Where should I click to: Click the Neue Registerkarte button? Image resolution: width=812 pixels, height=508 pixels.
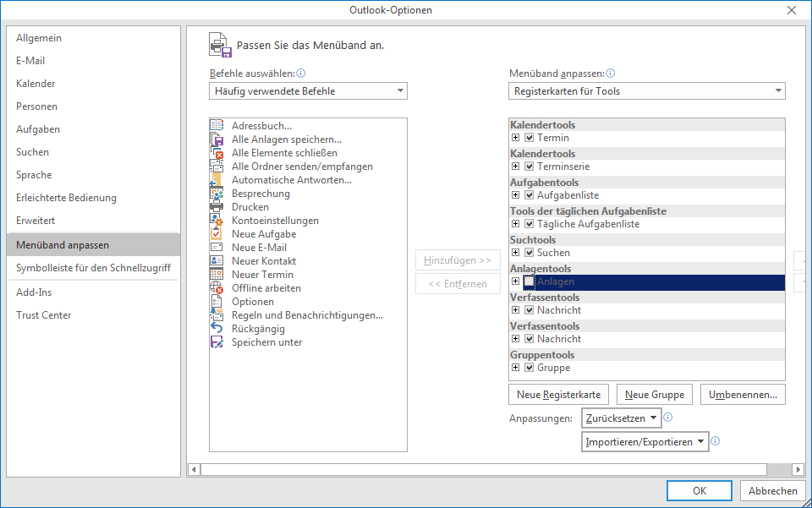pyautogui.click(x=559, y=394)
